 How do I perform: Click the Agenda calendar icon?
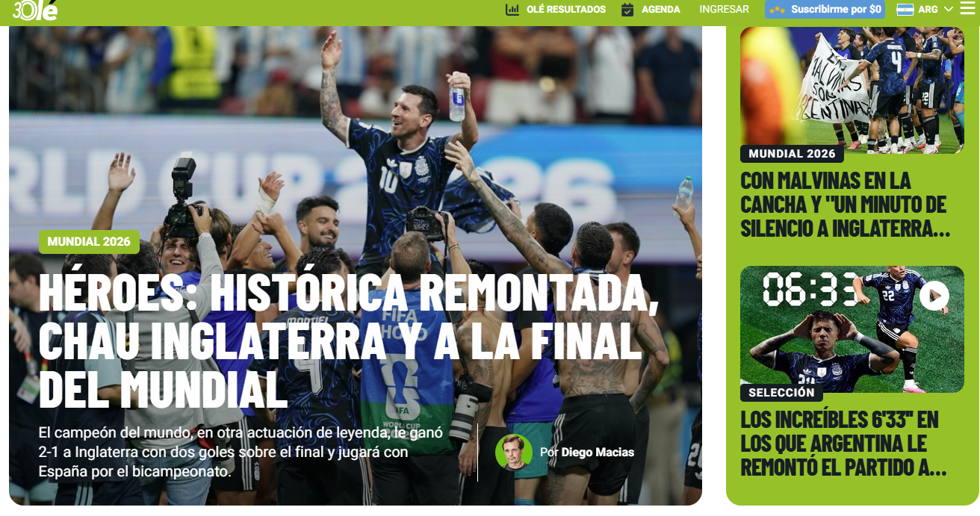pos(628,10)
